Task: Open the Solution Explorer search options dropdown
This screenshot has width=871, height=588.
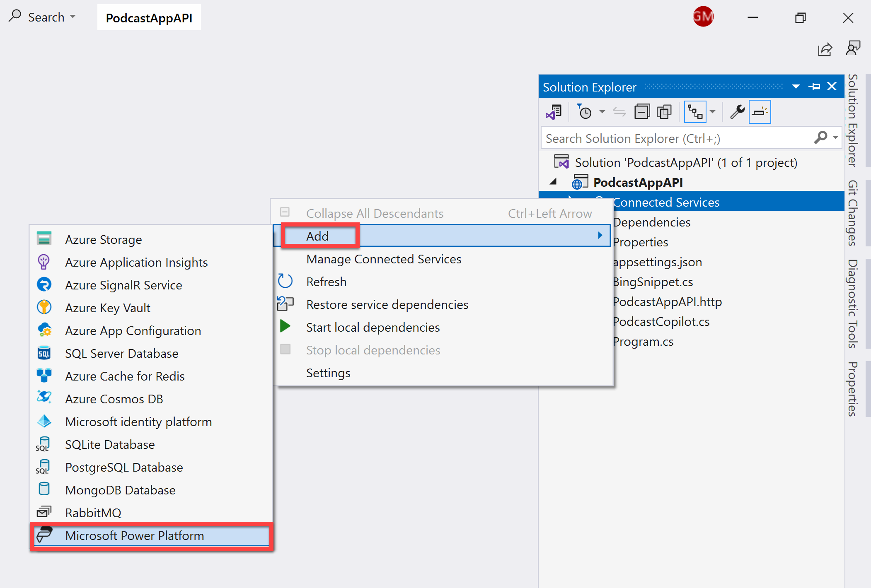Action: pyautogui.click(x=835, y=137)
